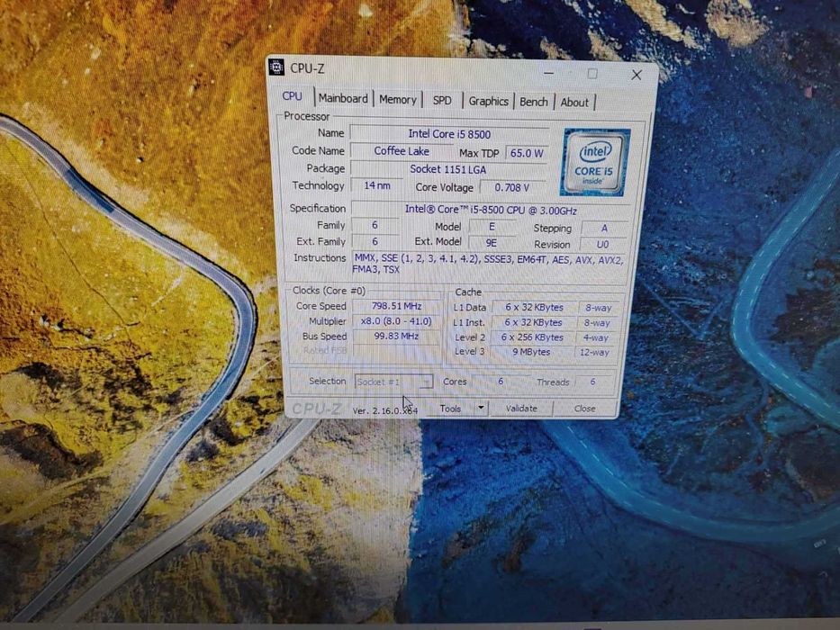This screenshot has width=840, height=630.
Task: Open the Socket #1 selection dropdown
Action: tap(393, 382)
